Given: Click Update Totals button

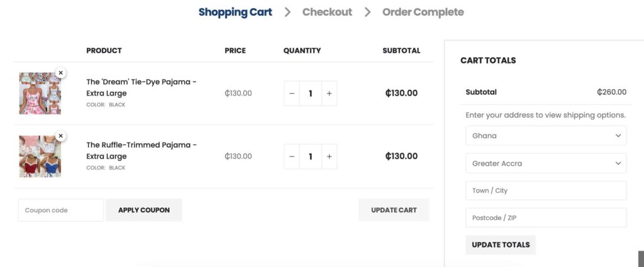Looking at the screenshot, I should 501,245.
